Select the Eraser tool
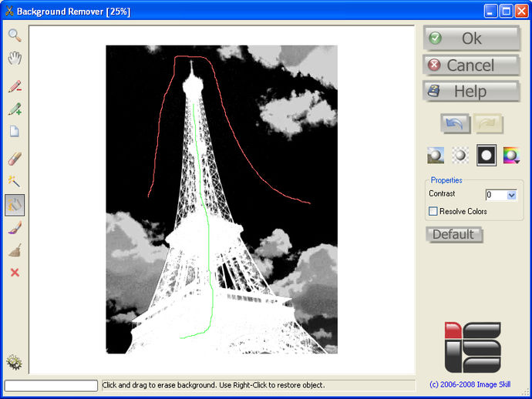532x399 pixels. (x=15, y=159)
